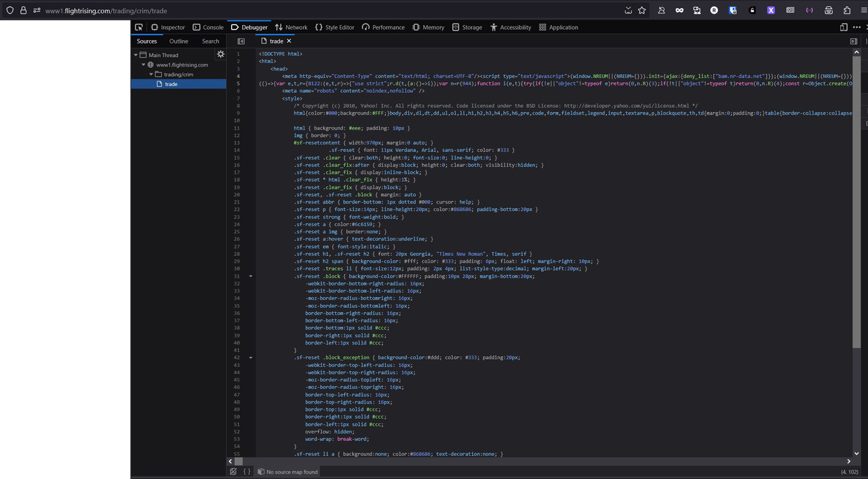Fold the code block at line 42

point(250,358)
